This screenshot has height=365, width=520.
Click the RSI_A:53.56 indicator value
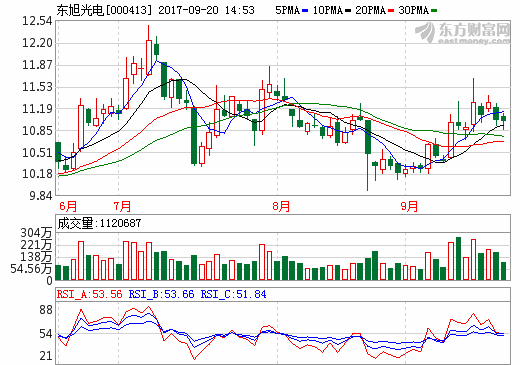[89, 294]
